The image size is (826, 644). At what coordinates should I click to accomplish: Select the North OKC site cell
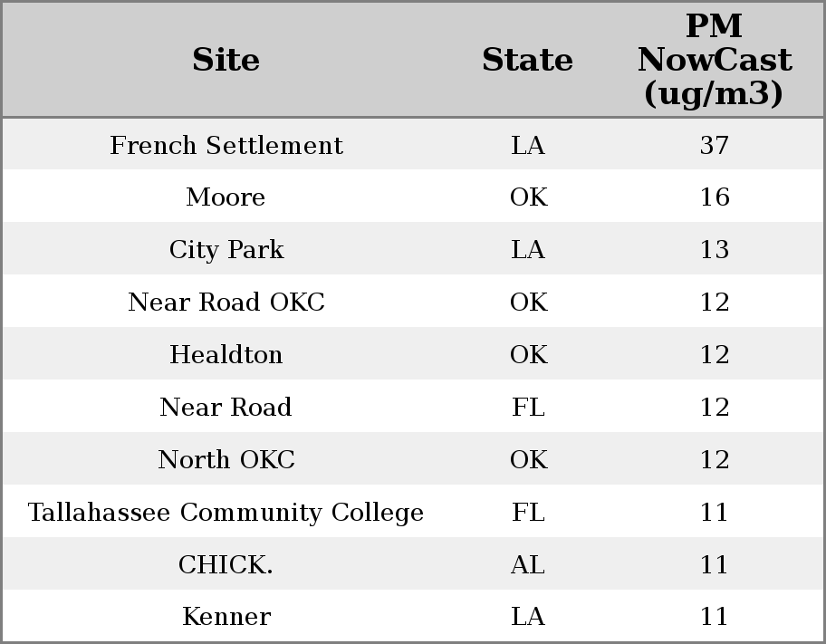(226, 460)
